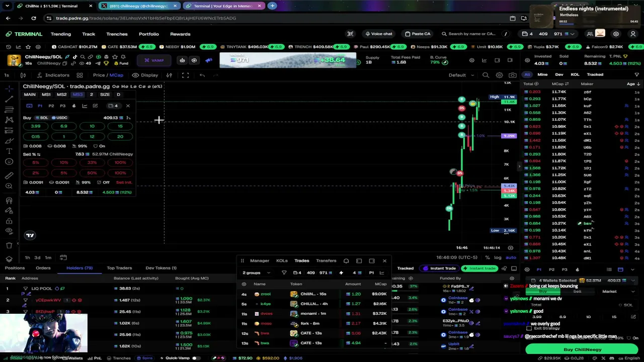The height and width of the screenshot is (362, 644).
Task: Undo the last chart action
Action: coord(202,75)
